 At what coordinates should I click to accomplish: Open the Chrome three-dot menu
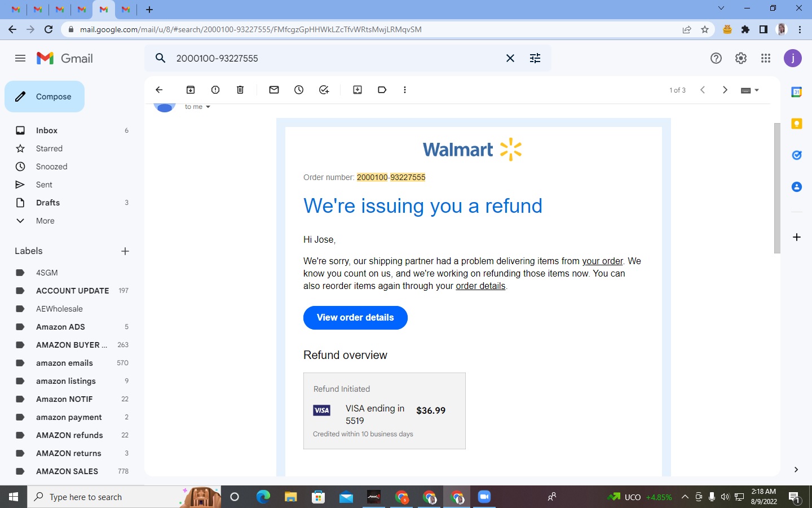coord(800,29)
